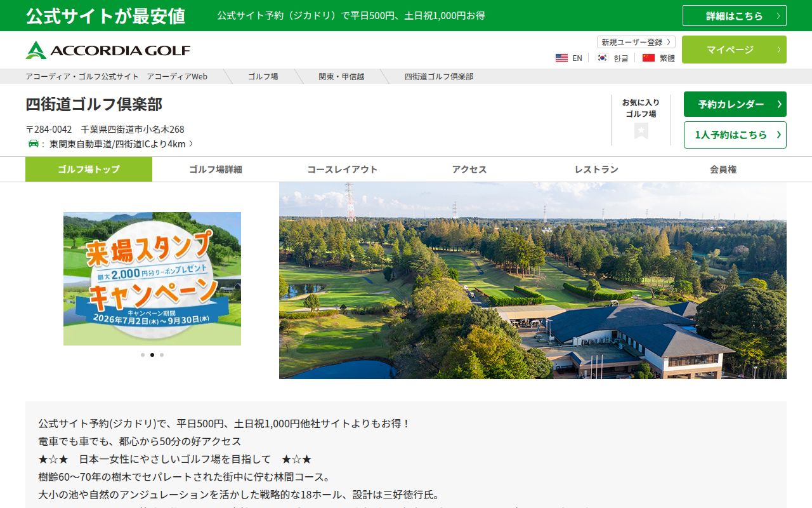Click the green car access icon
The width and height of the screenshot is (812, 508).
click(x=34, y=144)
